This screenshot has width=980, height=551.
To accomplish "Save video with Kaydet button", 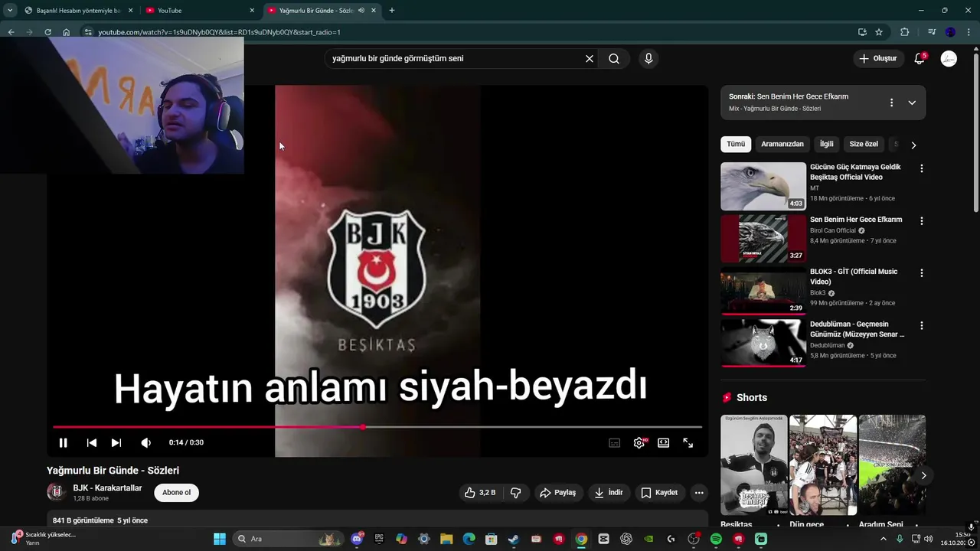I will (x=659, y=493).
